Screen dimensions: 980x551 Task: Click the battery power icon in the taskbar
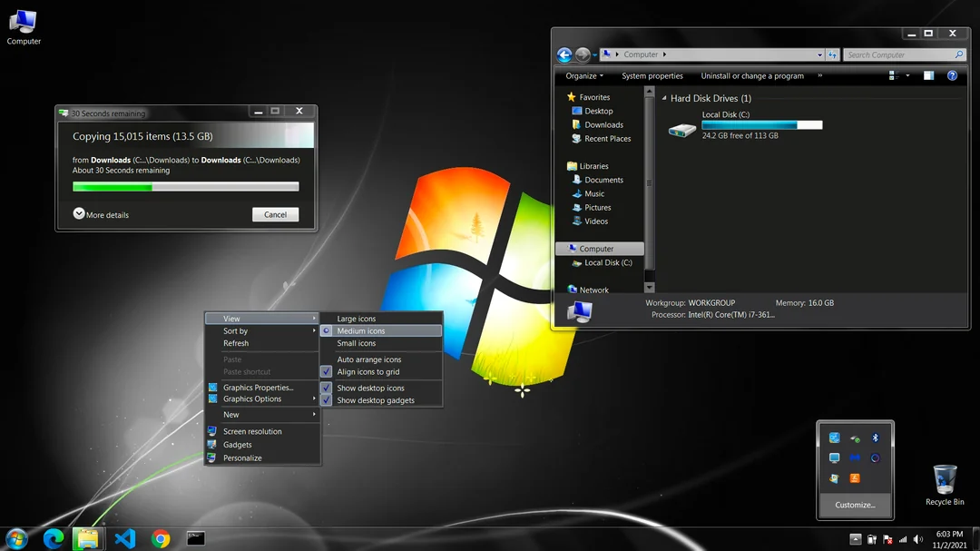point(872,539)
